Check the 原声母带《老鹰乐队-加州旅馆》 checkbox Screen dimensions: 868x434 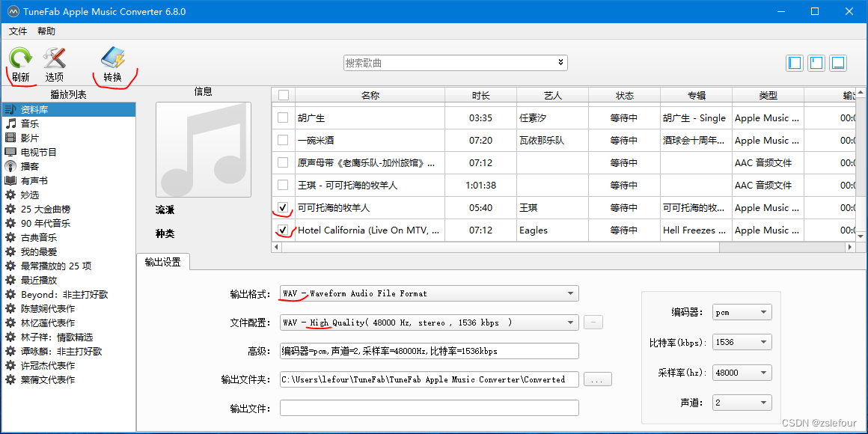283,163
